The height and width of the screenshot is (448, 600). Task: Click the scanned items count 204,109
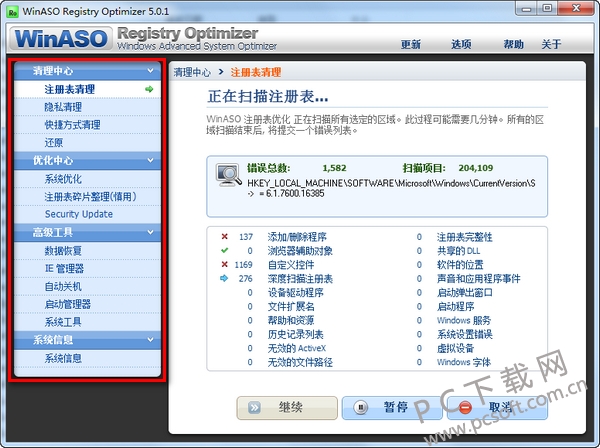(476, 168)
